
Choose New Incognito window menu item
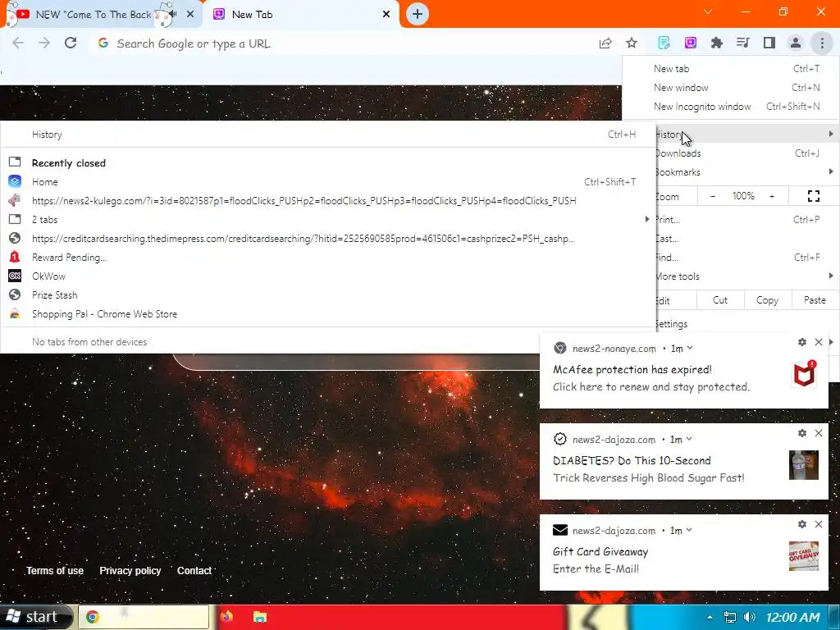click(x=729, y=106)
